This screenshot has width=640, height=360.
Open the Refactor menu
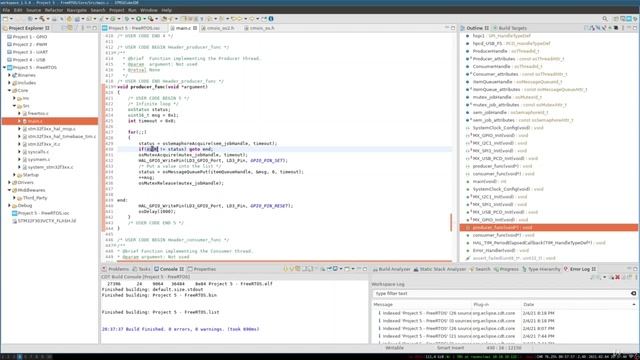coord(54,10)
